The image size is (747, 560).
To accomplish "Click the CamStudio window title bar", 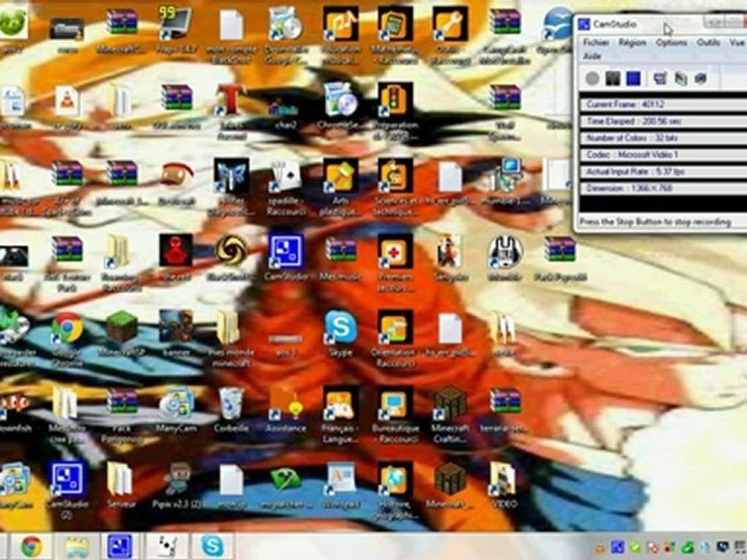I will point(661,24).
